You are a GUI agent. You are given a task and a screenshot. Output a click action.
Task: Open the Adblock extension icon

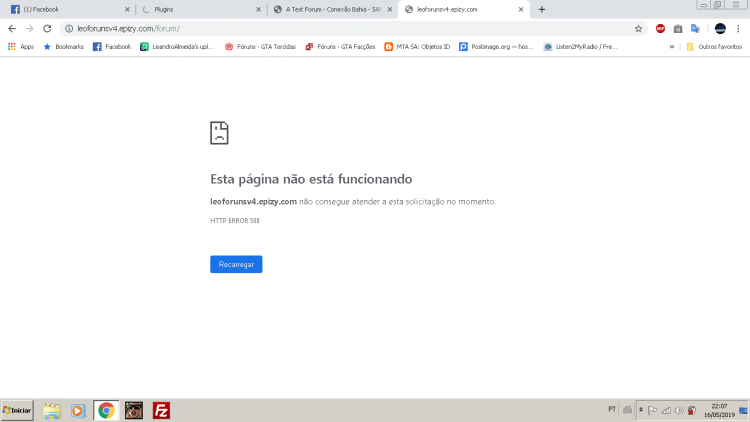click(660, 29)
